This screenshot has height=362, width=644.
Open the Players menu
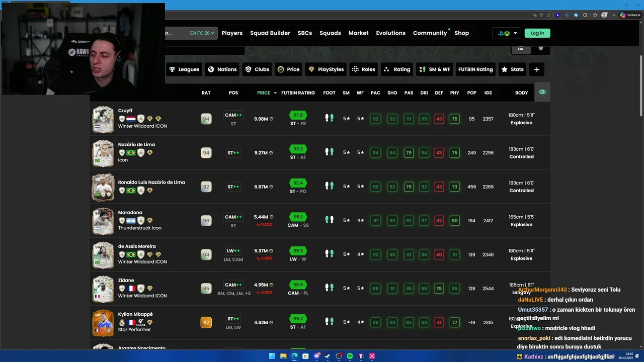coord(232,33)
